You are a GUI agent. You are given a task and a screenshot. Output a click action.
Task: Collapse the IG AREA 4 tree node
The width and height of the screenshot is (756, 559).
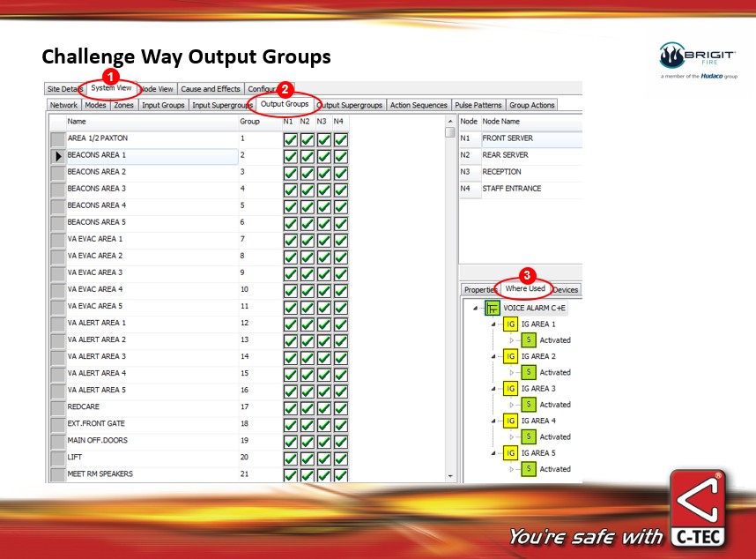(494, 421)
